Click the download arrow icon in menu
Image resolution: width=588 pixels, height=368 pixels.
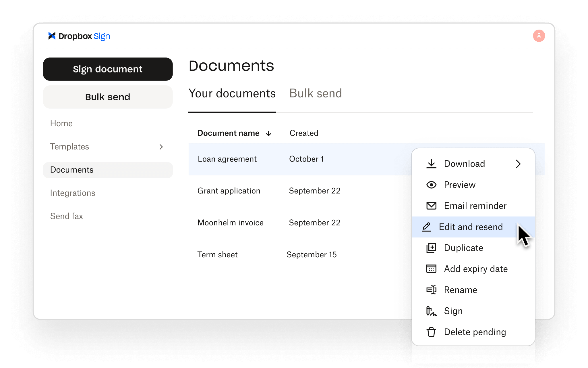[431, 164]
